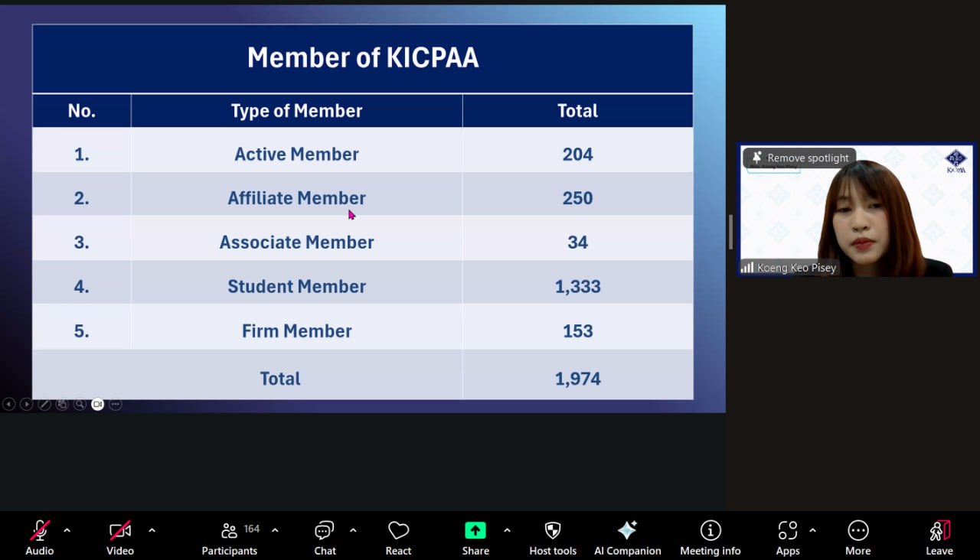Image resolution: width=980 pixels, height=560 pixels.
Task: Leave the meeting
Action: click(939, 536)
